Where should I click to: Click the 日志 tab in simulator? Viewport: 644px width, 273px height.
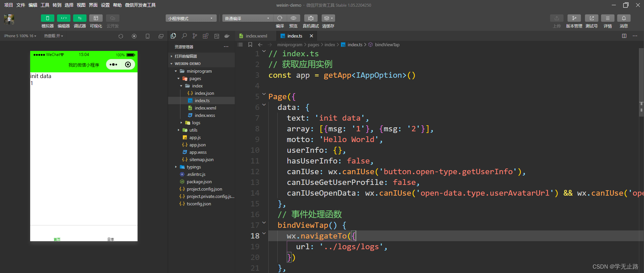click(x=111, y=238)
